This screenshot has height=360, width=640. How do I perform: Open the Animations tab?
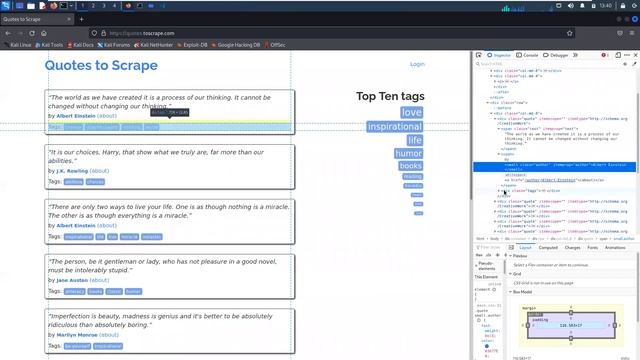[615, 247]
